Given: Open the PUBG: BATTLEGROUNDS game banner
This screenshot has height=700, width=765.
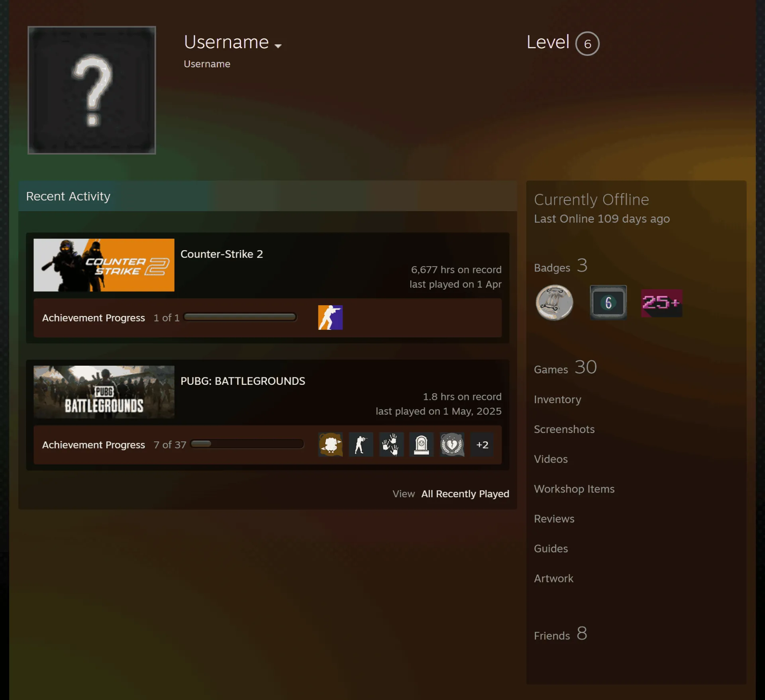Looking at the screenshot, I should 104,392.
